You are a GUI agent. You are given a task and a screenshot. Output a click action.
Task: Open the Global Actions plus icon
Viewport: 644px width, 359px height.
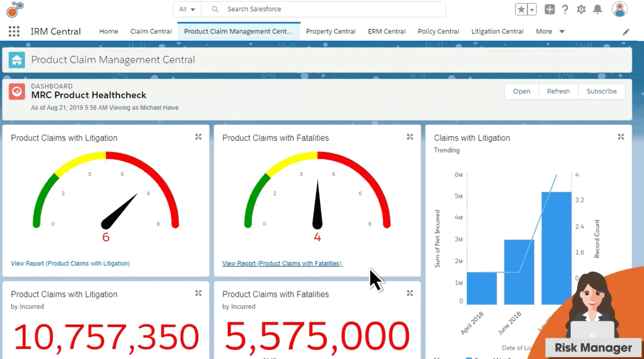(x=550, y=9)
